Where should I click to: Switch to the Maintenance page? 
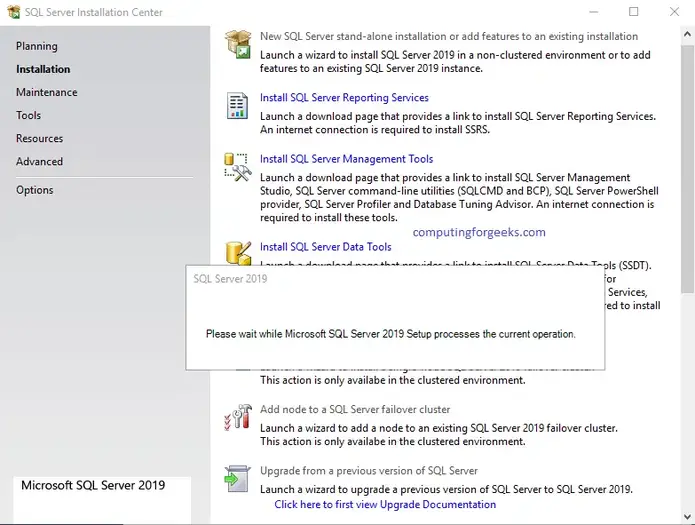tap(46, 92)
